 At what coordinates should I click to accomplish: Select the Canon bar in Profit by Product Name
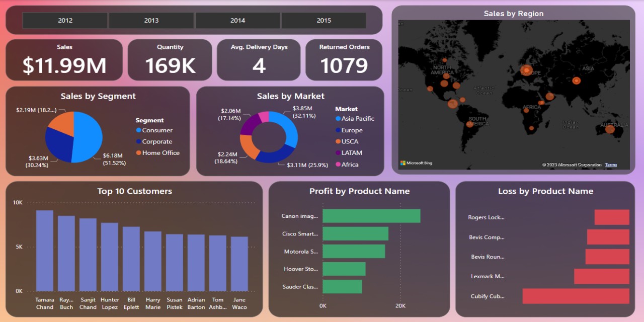(372, 216)
